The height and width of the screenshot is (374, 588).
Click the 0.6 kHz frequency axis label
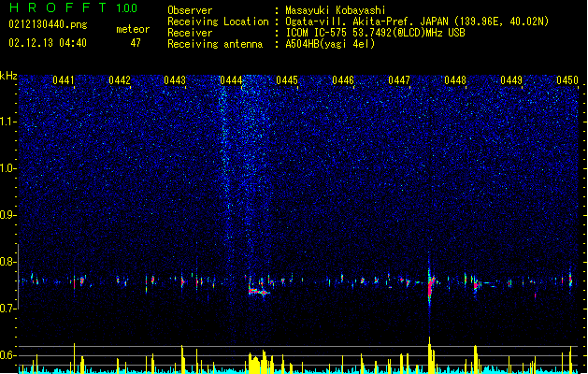pyautogui.click(x=8, y=355)
